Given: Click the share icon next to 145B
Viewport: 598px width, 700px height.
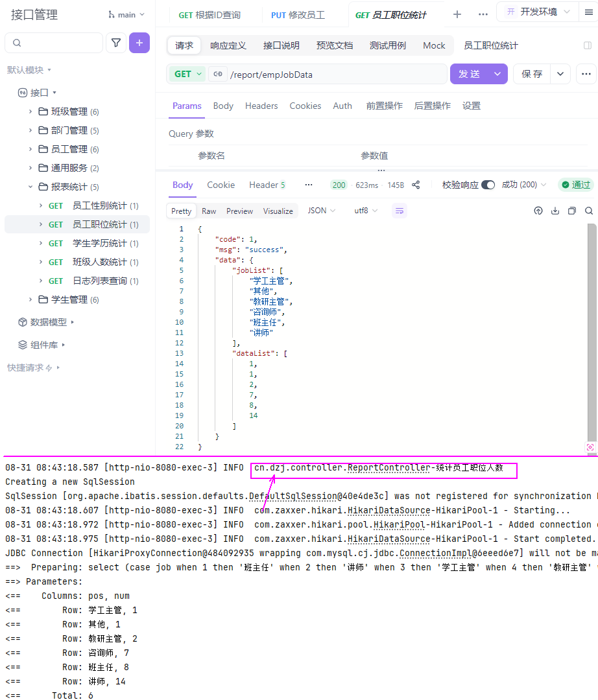Looking at the screenshot, I should (416, 185).
